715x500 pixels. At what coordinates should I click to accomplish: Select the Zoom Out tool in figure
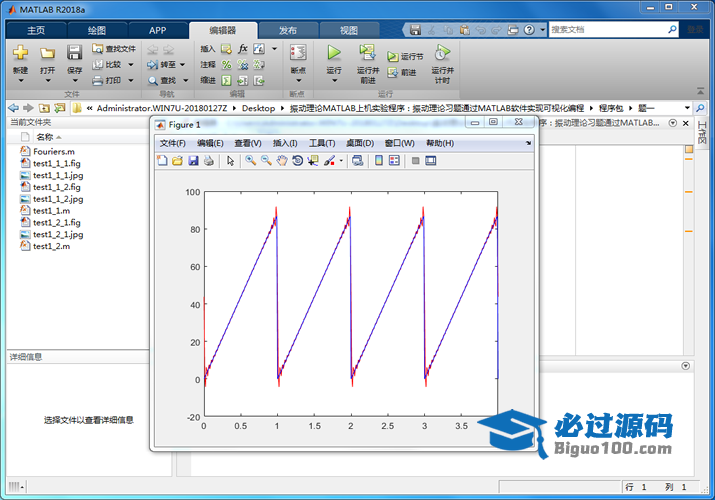tap(266, 160)
